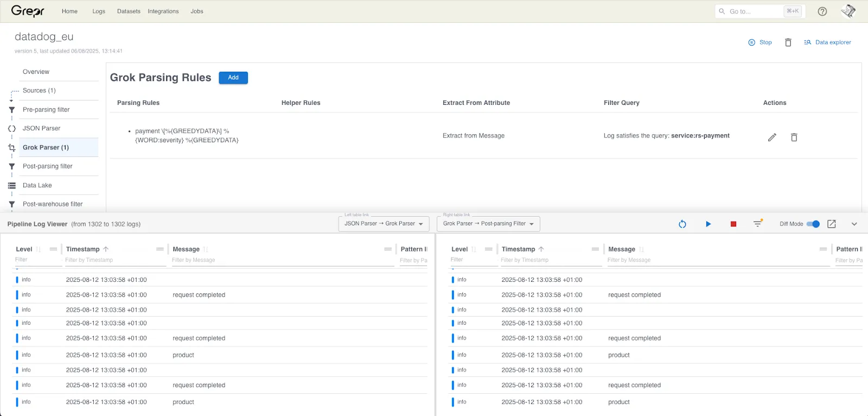Open log viewer filter settings icon
The height and width of the screenshot is (416, 868).
pos(758,223)
